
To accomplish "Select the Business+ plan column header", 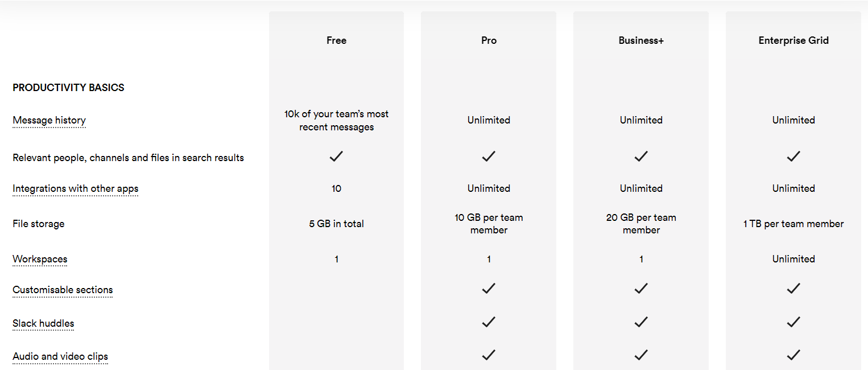I will coord(641,40).
